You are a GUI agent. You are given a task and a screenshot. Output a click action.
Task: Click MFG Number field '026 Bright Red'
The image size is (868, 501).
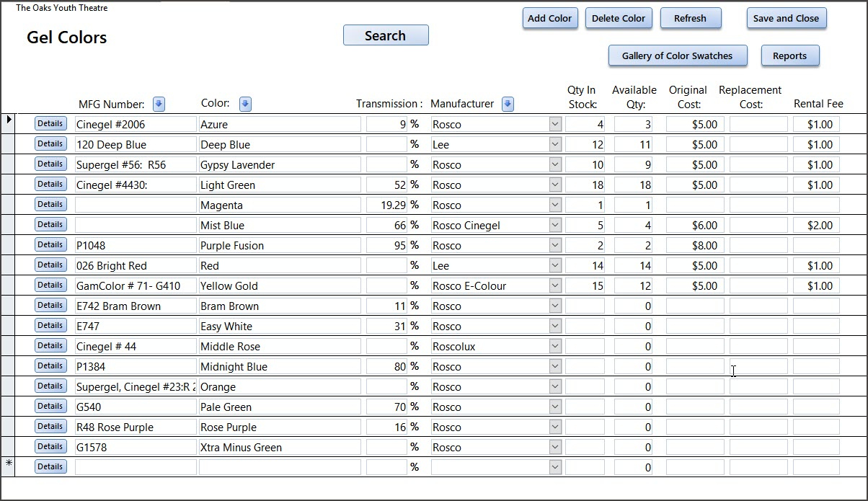pos(136,265)
